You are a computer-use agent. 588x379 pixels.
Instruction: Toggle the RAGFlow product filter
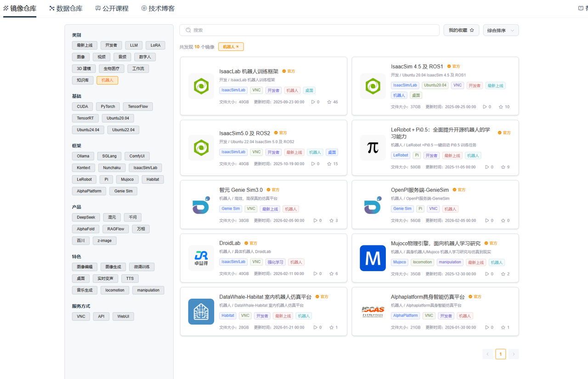(116, 229)
